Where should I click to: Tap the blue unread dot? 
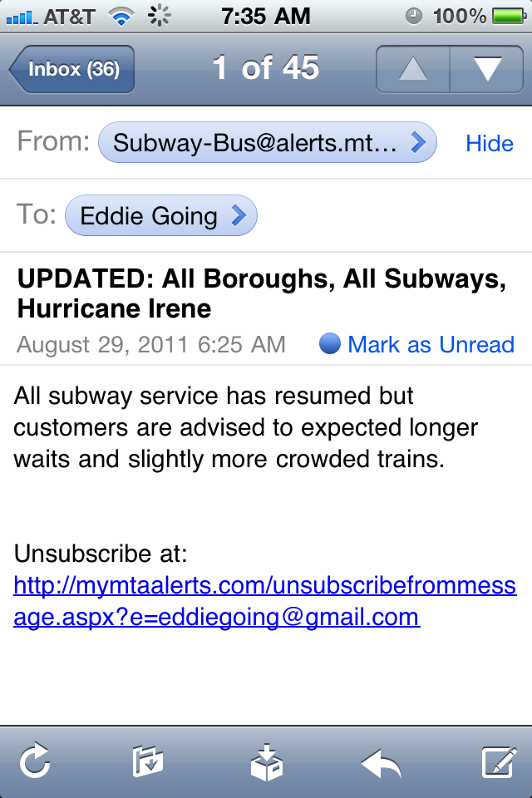(x=330, y=344)
